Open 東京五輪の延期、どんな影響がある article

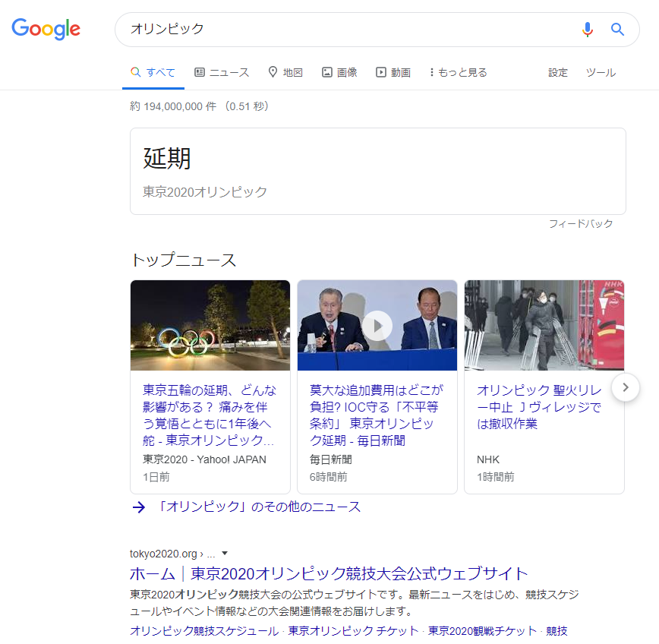(210, 415)
